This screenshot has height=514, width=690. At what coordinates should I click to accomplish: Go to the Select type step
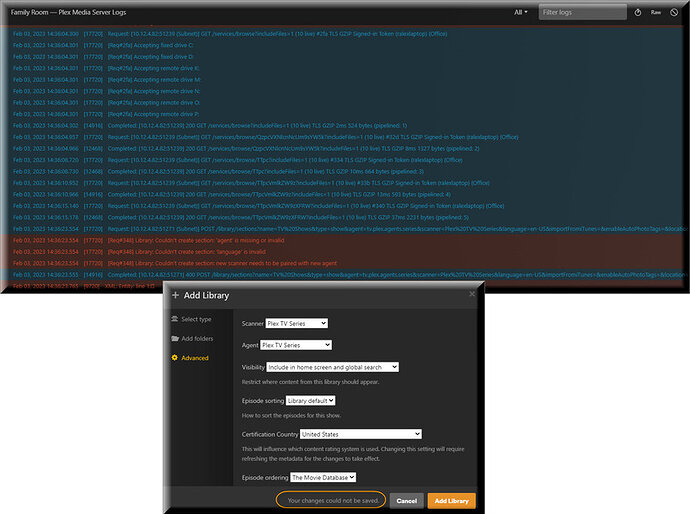pos(196,319)
